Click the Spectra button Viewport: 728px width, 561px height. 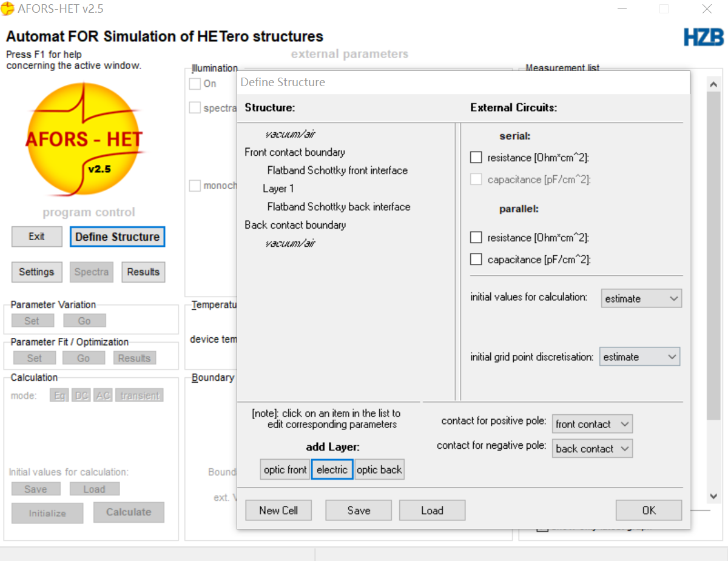[91, 272]
